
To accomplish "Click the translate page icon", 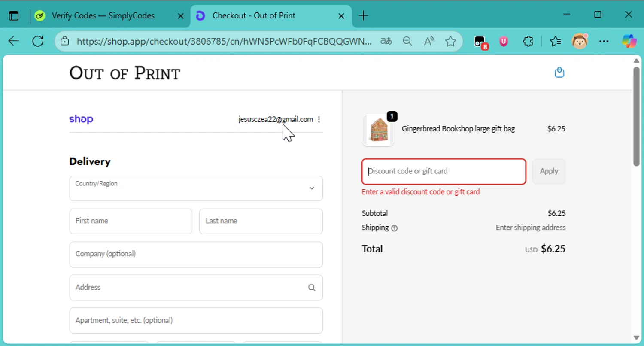I will [x=386, y=41].
